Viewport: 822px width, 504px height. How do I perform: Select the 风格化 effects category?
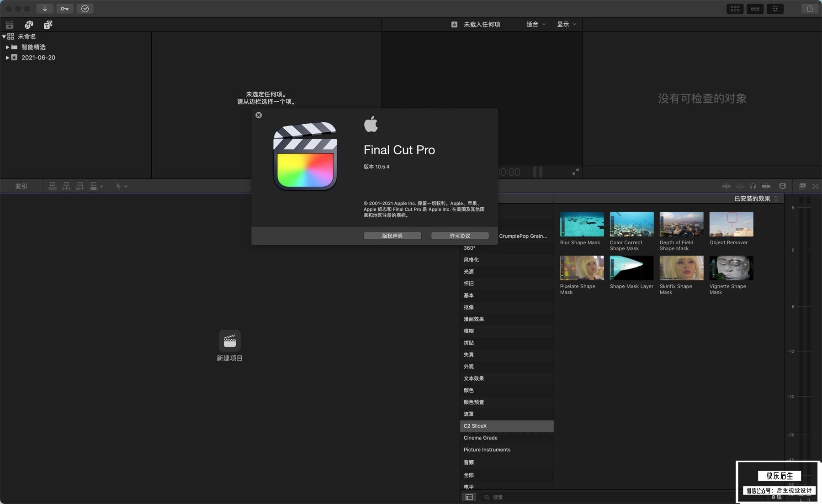click(507, 260)
